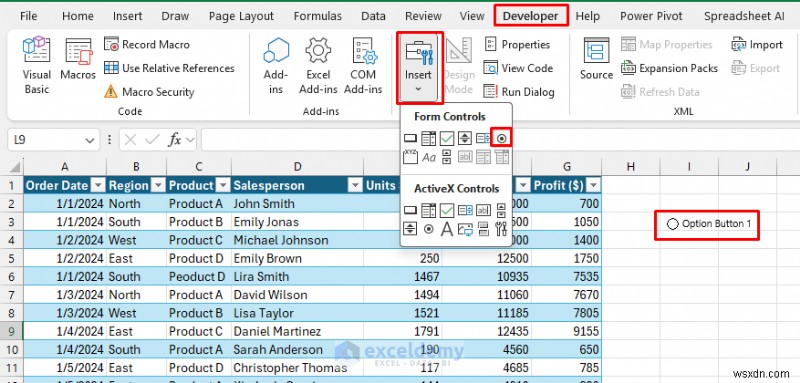Click cell containing Christopher Thomas
800x383 pixels.
tap(297, 368)
